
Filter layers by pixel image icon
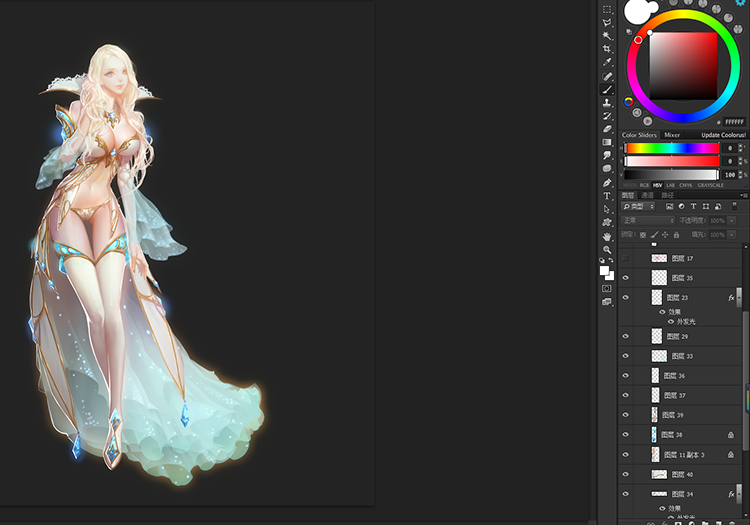[x=669, y=207]
